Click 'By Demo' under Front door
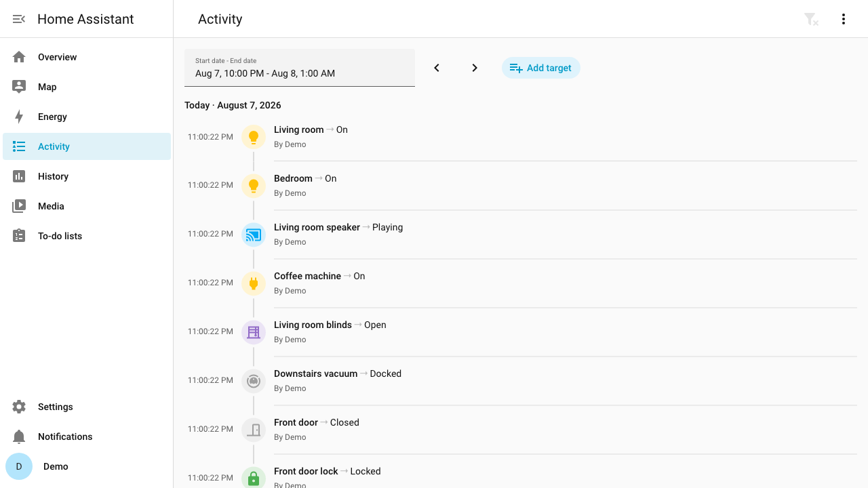Viewport: 868px width, 488px height. 290,437
